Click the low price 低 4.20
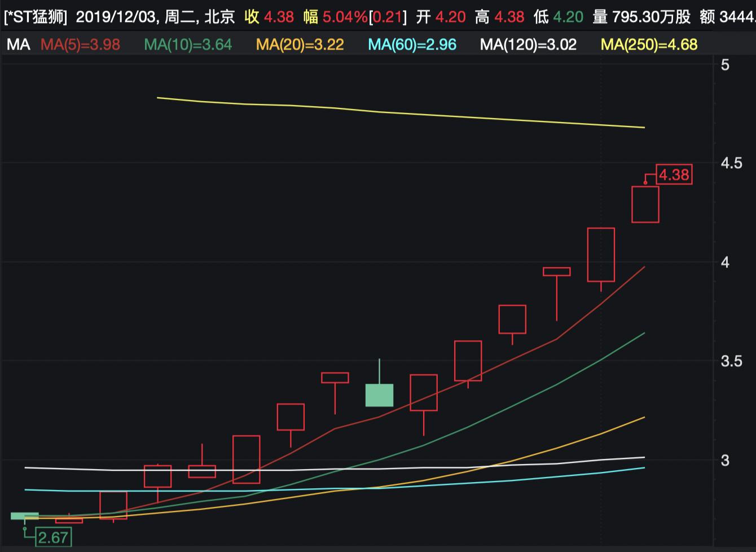This screenshot has width=756, height=552. tap(559, 17)
